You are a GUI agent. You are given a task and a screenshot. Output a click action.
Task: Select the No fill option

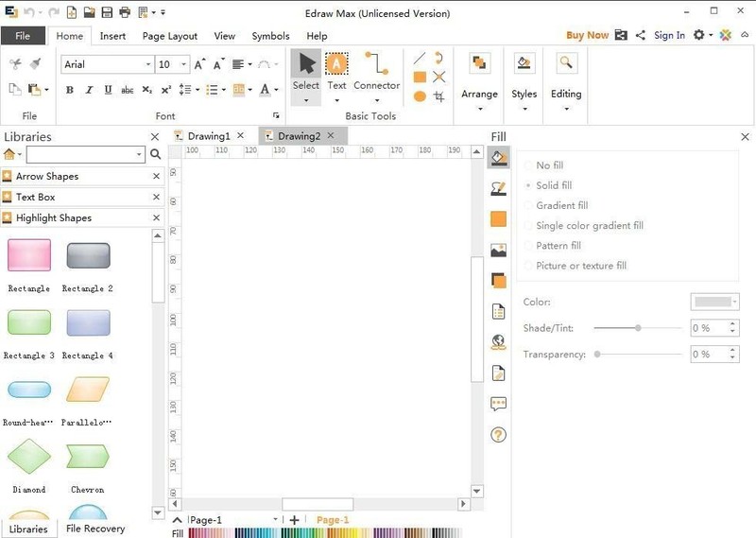pyautogui.click(x=544, y=165)
